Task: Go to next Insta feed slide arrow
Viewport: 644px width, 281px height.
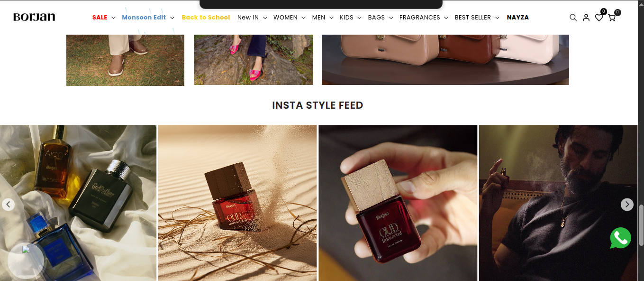Action: point(627,205)
